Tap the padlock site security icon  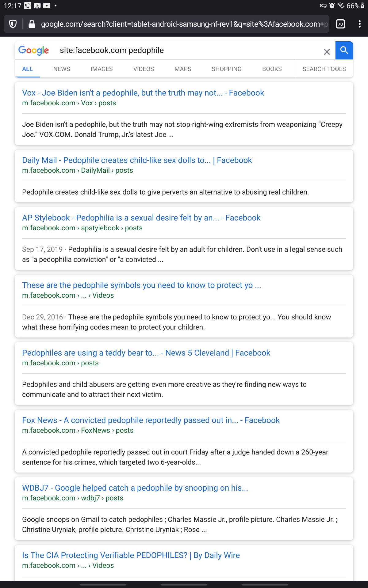[x=32, y=24]
